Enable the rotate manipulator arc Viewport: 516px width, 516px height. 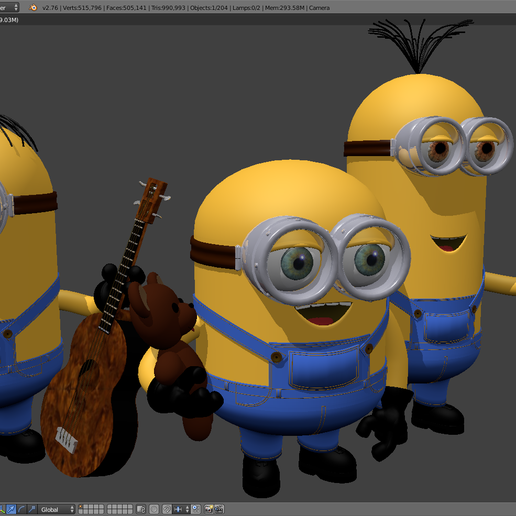[22, 509]
